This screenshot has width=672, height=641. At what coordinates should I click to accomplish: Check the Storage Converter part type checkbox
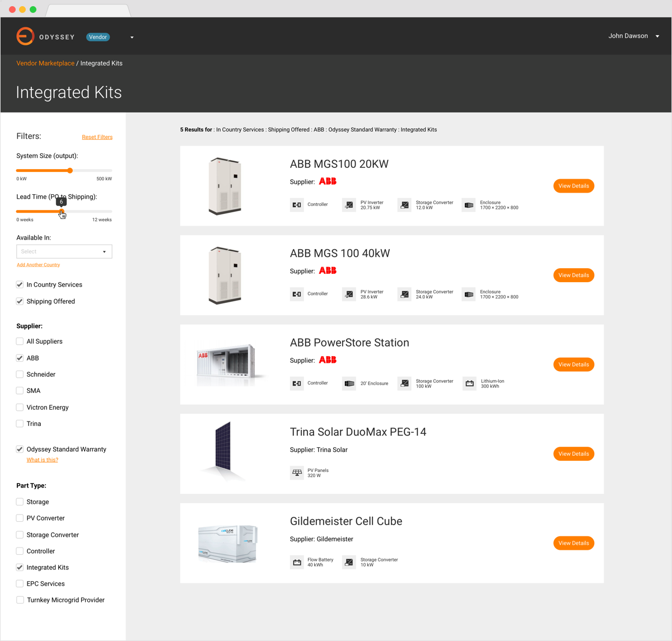pyautogui.click(x=20, y=535)
